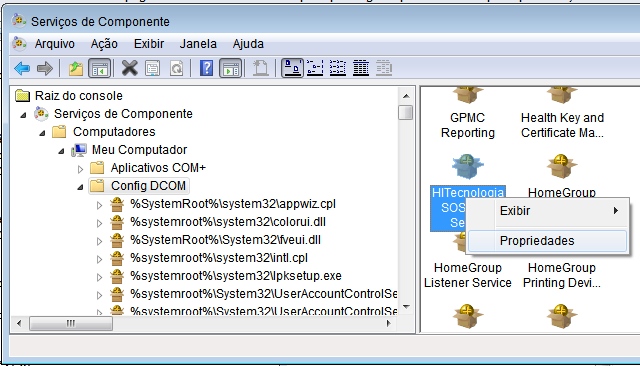
Task: Click the vertical scrollbar thumb in tree
Action: point(406,112)
